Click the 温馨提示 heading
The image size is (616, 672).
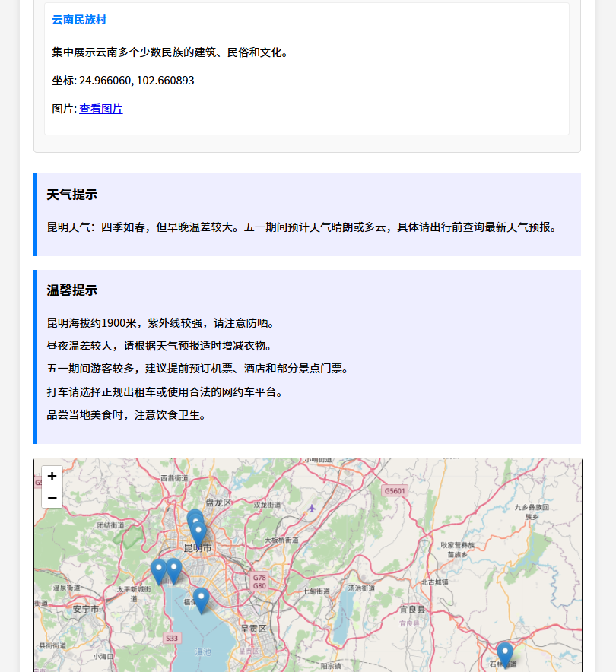(72, 290)
